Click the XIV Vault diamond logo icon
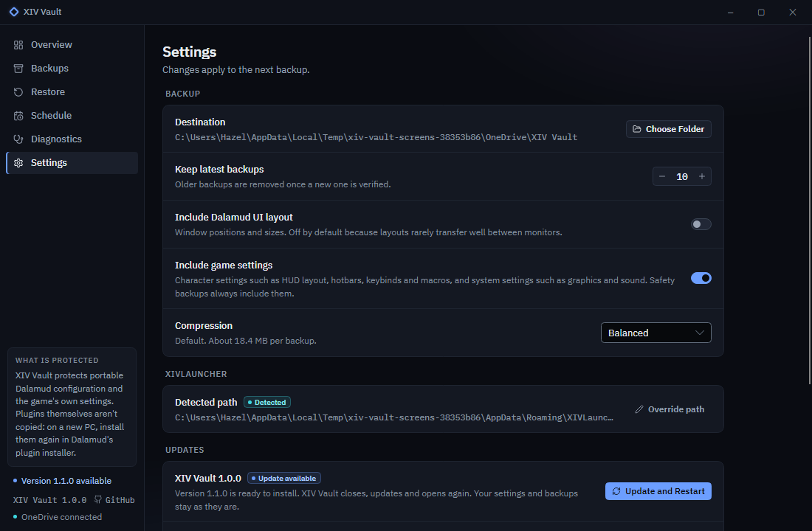This screenshot has height=531, width=812. (x=14, y=11)
